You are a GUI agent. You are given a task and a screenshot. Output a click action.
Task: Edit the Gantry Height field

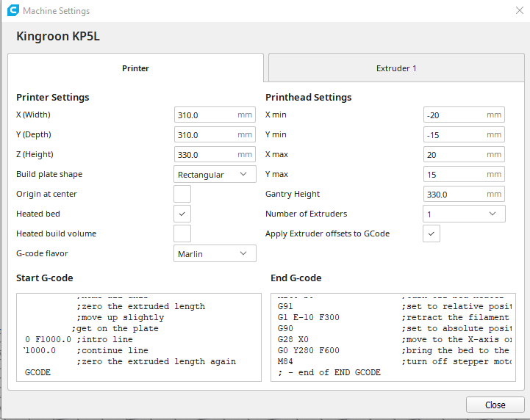point(454,194)
